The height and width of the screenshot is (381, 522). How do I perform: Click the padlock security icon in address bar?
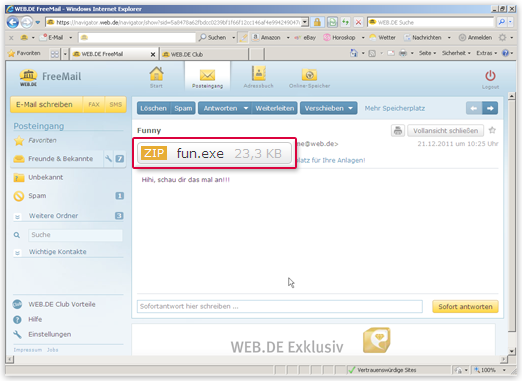pos(317,22)
